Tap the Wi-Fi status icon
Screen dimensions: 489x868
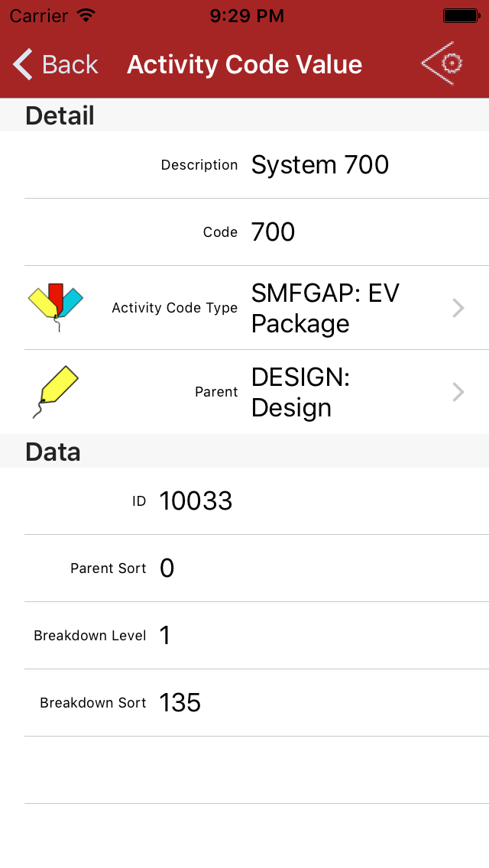86,15
